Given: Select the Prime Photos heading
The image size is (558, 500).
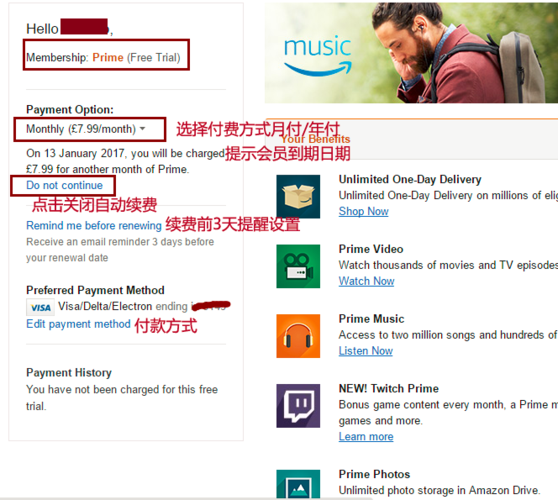Looking at the screenshot, I should [x=374, y=474].
